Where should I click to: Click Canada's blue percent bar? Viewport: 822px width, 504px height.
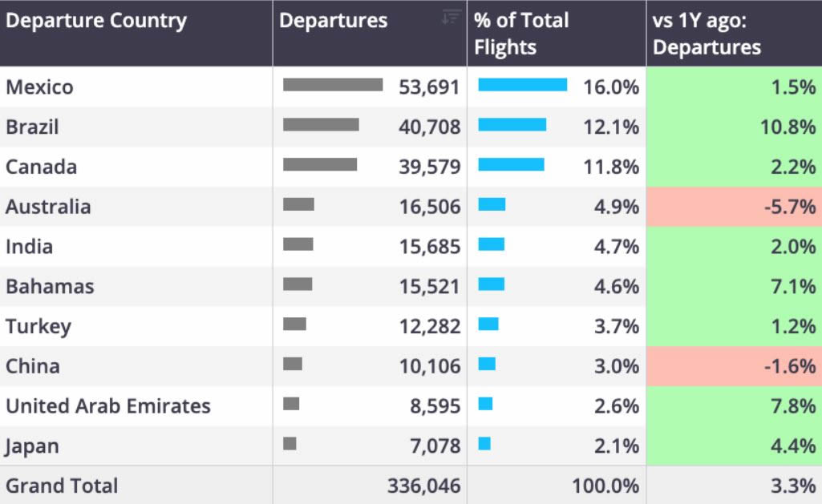(x=511, y=164)
